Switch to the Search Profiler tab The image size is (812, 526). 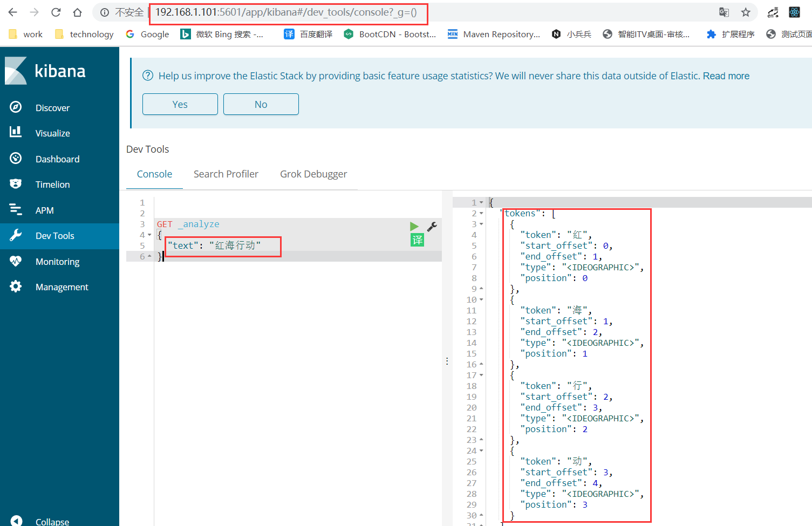[x=226, y=174]
